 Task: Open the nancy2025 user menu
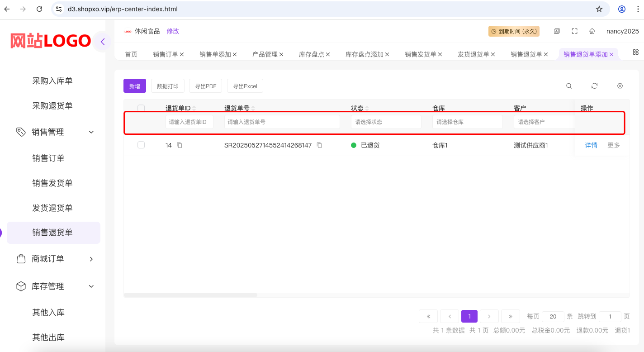(x=623, y=31)
